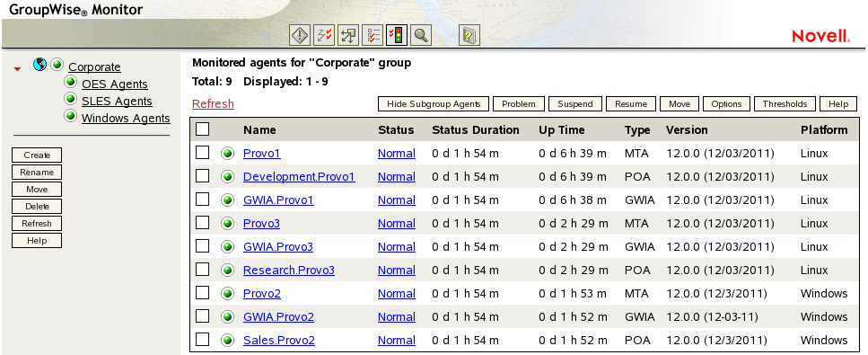Click the status icon of Provo2 row

click(227, 293)
